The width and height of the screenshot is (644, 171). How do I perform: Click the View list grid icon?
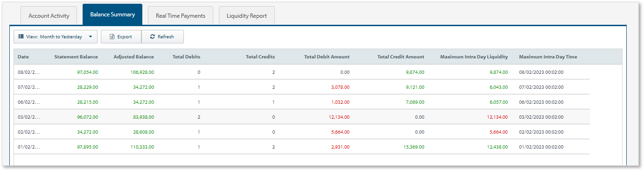coord(21,36)
